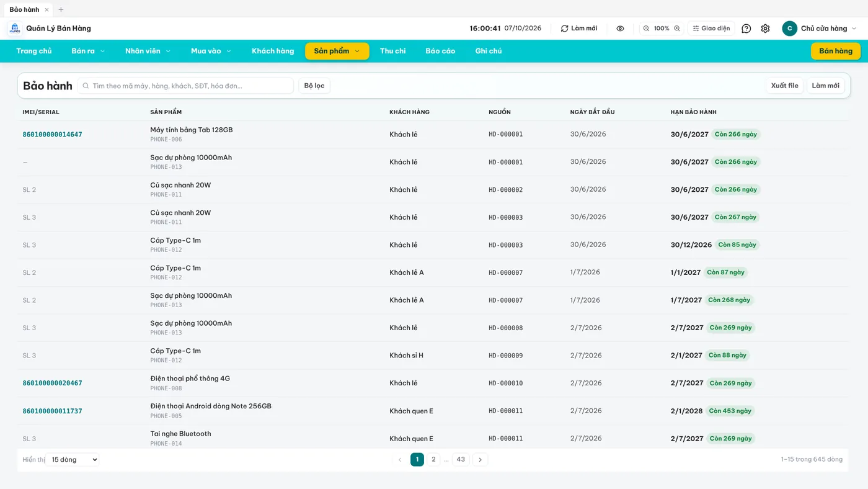Open Chủ cửa hàng account menu
868x489 pixels.
pyautogui.click(x=820, y=29)
